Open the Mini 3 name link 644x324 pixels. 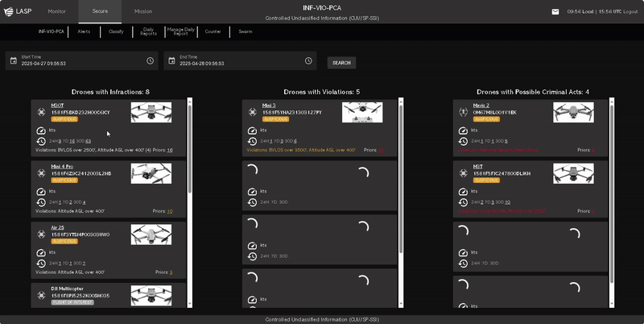(269, 106)
